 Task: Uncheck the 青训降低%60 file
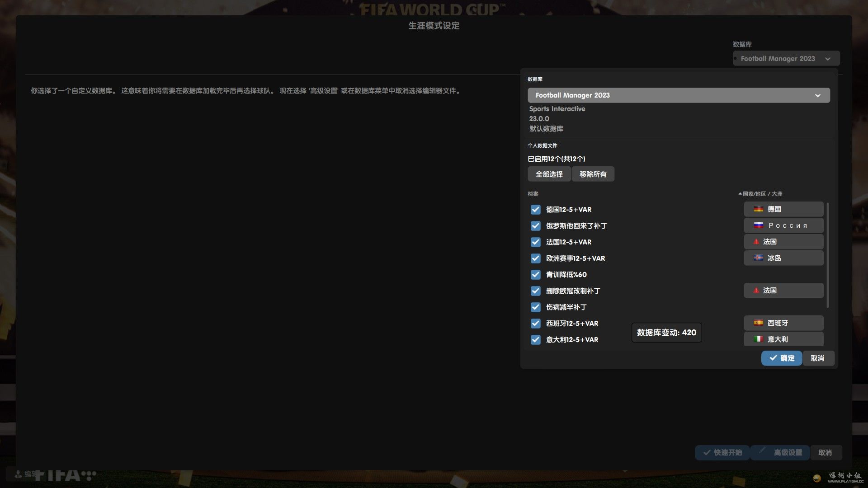pos(535,275)
